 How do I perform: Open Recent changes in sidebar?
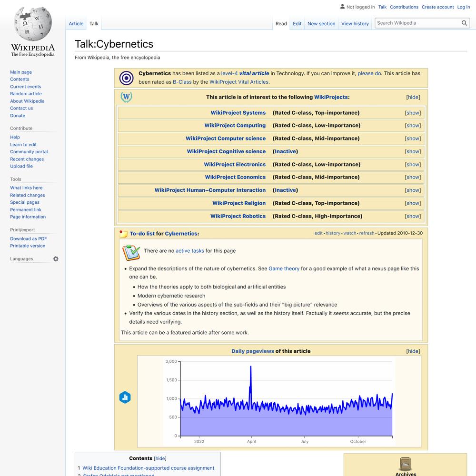click(x=27, y=159)
